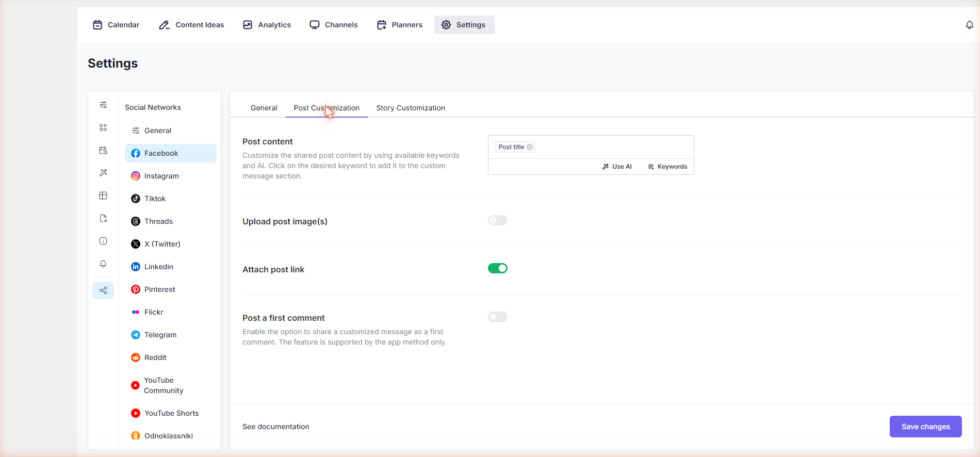
Task: Select YouTube Shorts in Social Networks list
Action: tap(170, 413)
